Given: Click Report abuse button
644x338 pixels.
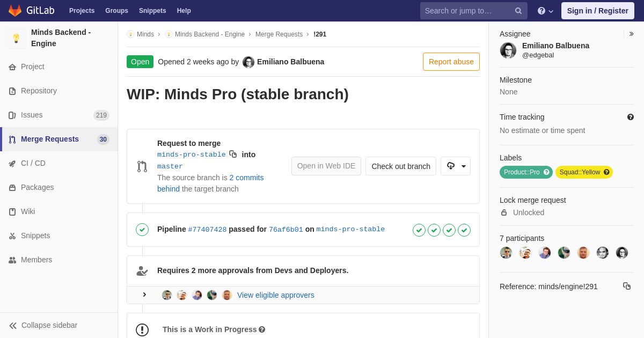Looking at the screenshot, I should coord(451,62).
